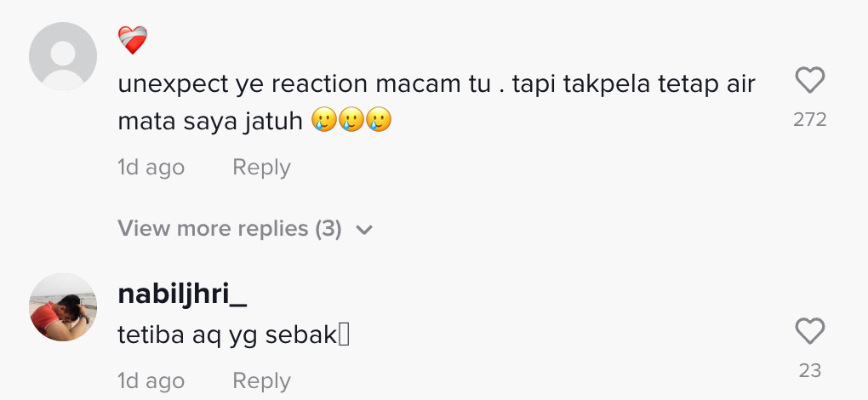Reply to the "unexpect ye reaction" comment
Viewport: 868px width, 400px height.
point(261,168)
